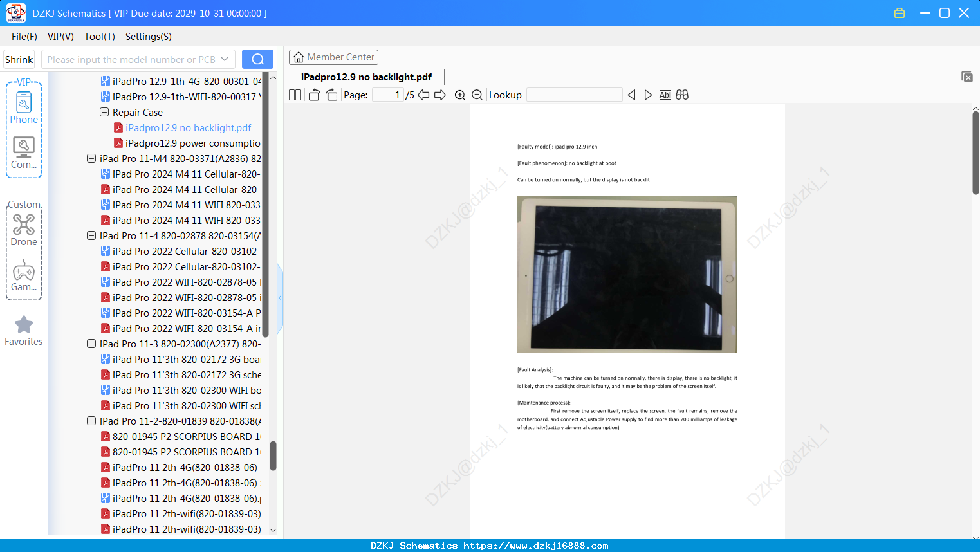Select iPad Pro 11-3 820-02300(A2377) group label
The width and height of the screenshot is (980, 552).
pos(180,344)
